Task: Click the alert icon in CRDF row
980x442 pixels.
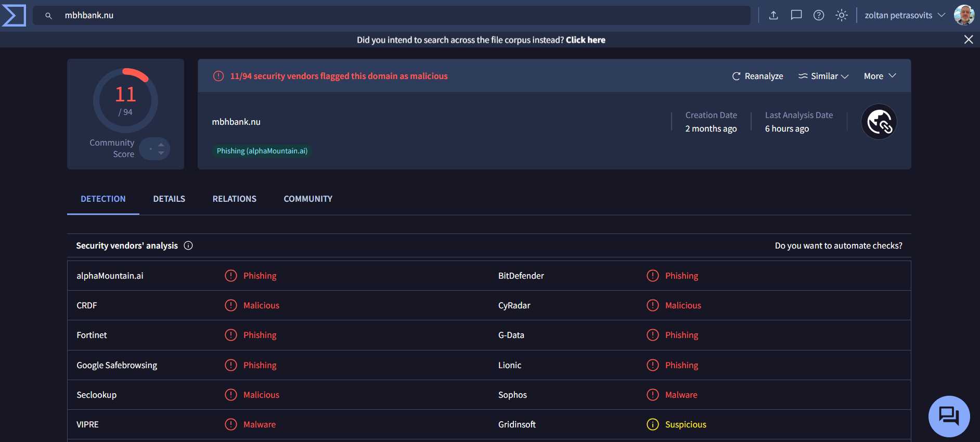Action: click(x=230, y=305)
